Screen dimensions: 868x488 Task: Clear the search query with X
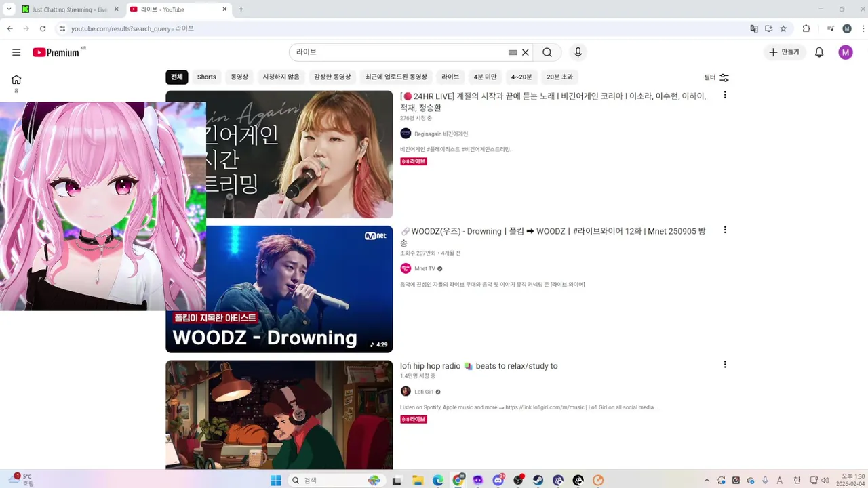526,52
